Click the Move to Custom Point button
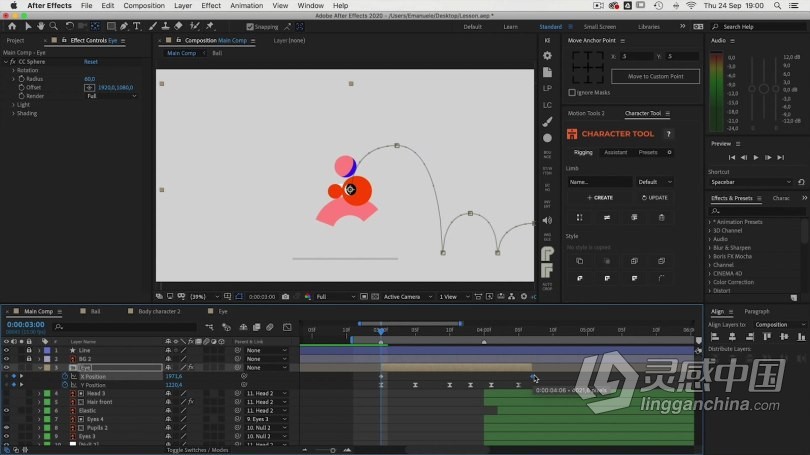The image size is (810, 455). [x=655, y=76]
